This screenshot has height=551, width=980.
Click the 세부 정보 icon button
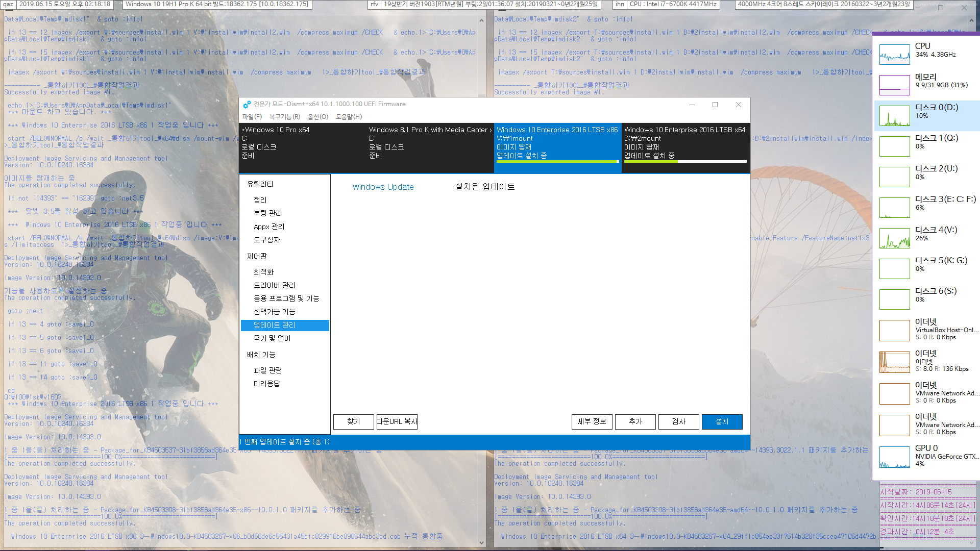(590, 421)
